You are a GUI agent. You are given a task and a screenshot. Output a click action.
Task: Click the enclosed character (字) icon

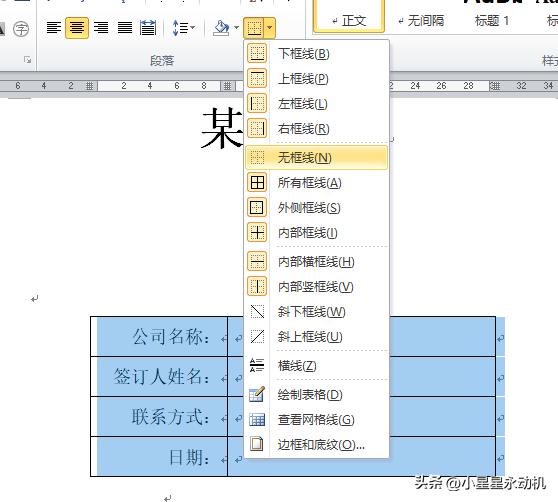[x=21, y=28]
